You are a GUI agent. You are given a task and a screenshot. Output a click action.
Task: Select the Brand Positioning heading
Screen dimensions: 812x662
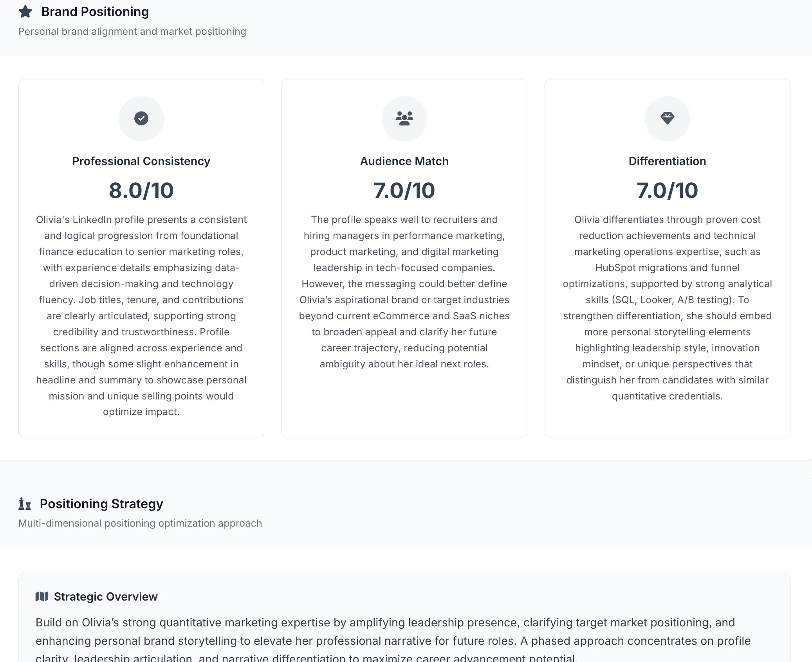[x=95, y=12]
